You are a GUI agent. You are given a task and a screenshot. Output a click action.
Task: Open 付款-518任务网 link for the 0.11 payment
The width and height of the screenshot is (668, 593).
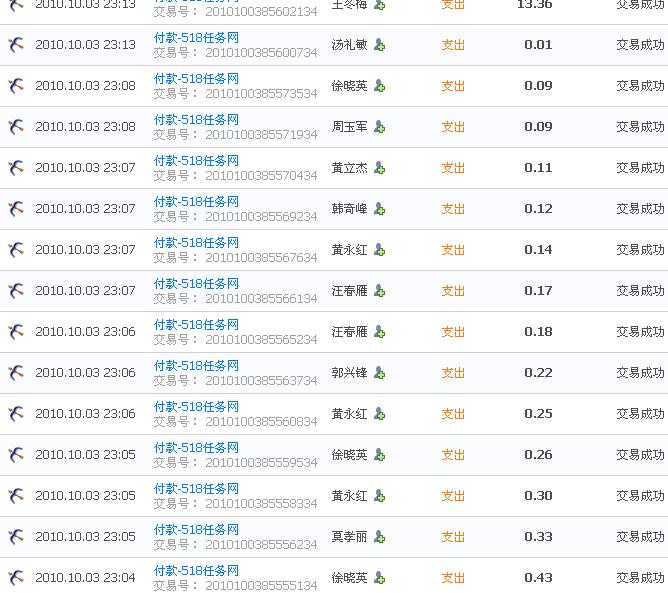(x=196, y=161)
